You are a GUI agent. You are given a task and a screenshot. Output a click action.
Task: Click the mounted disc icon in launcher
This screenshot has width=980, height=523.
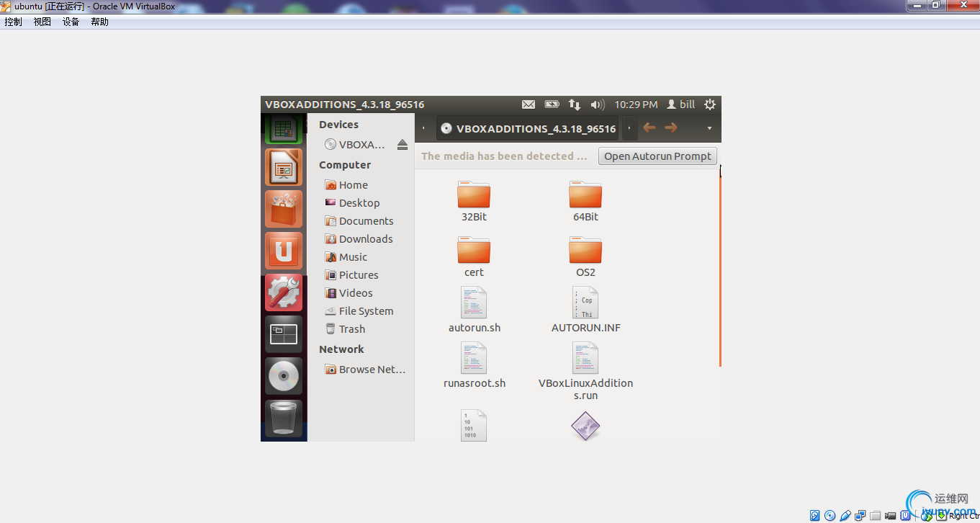click(284, 376)
